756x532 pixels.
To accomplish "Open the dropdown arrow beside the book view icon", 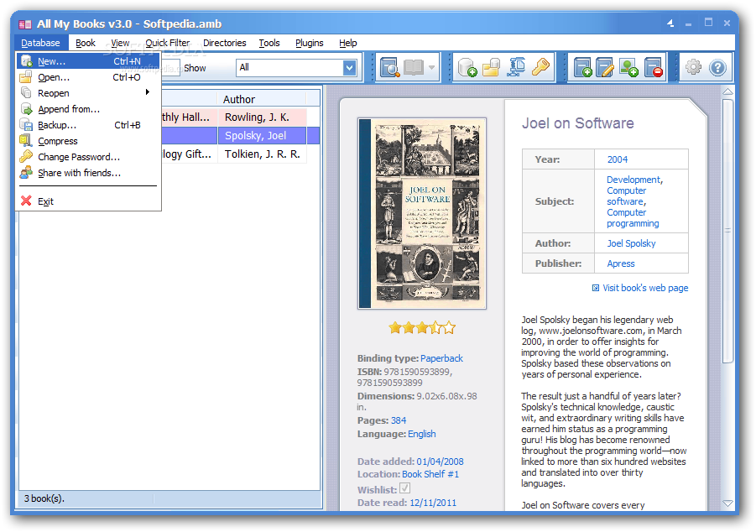I will click(431, 67).
